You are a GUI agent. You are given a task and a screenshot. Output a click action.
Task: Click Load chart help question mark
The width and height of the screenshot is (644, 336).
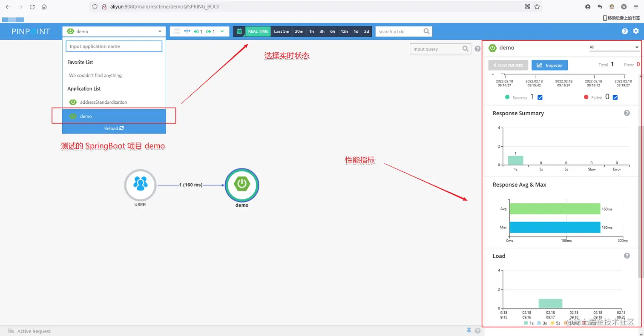click(x=627, y=256)
